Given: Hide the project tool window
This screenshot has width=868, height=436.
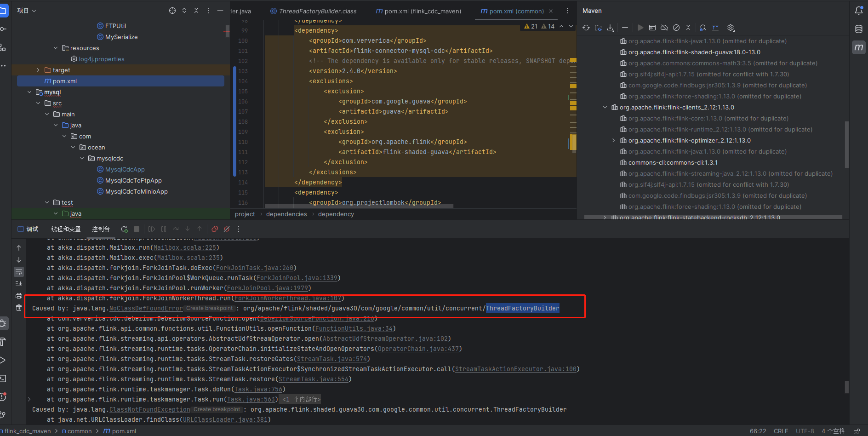Looking at the screenshot, I should [220, 11].
